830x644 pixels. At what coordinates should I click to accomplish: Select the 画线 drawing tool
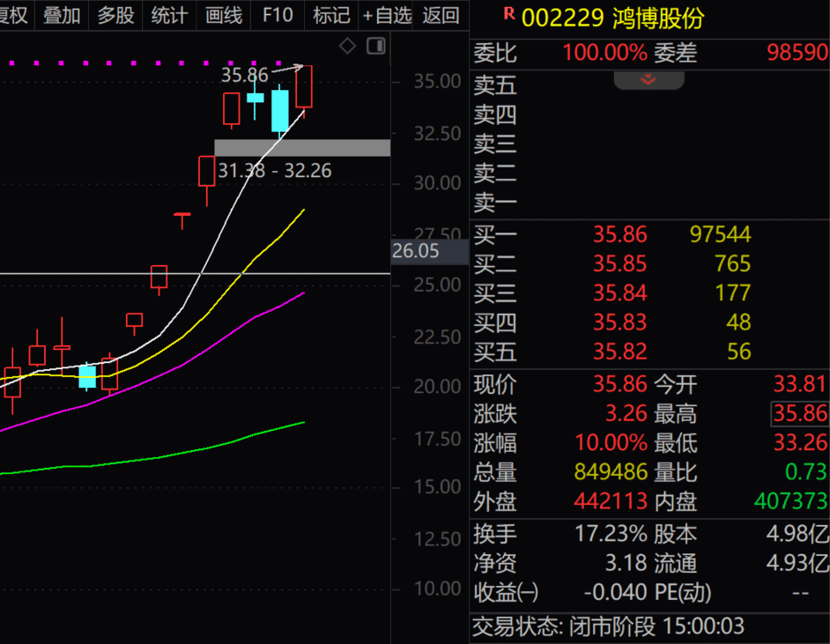coord(224,15)
